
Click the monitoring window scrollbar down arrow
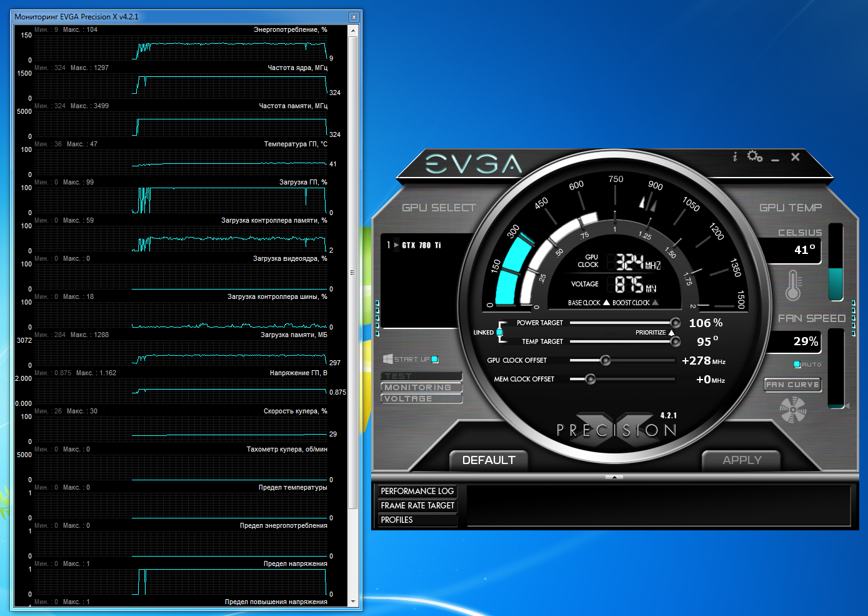353,602
